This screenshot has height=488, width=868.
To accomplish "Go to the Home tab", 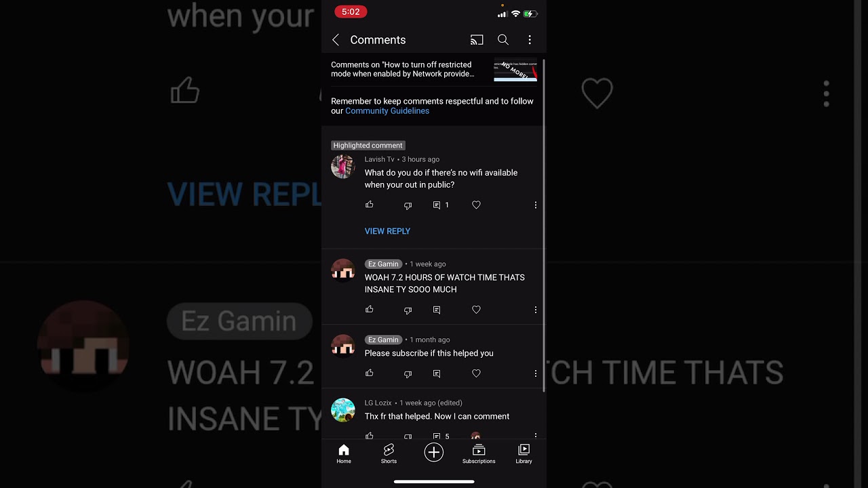I will [344, 454].
